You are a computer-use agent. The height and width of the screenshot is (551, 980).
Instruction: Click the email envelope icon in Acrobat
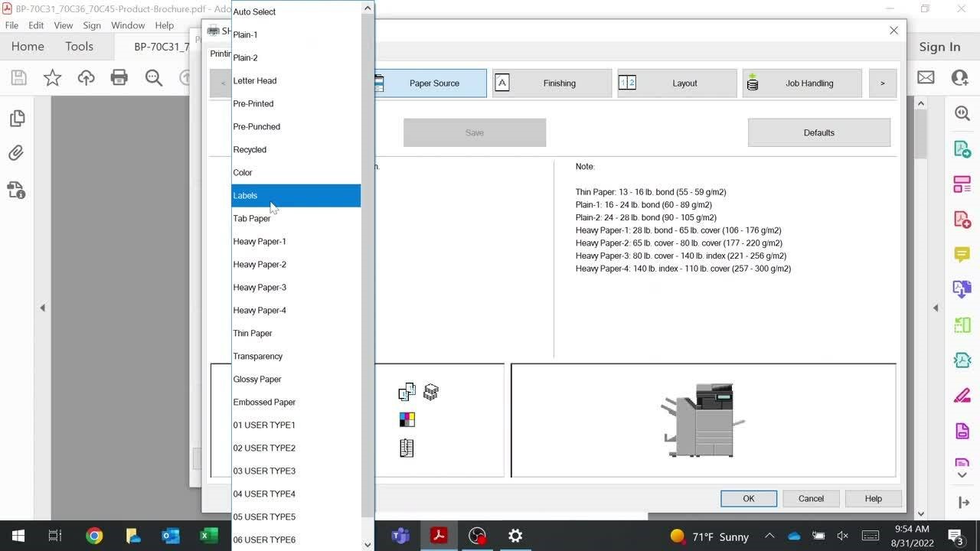coord(926,77)
